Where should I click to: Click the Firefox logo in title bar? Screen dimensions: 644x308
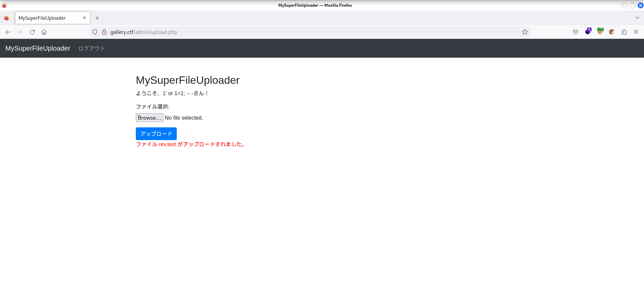point(4,5)
